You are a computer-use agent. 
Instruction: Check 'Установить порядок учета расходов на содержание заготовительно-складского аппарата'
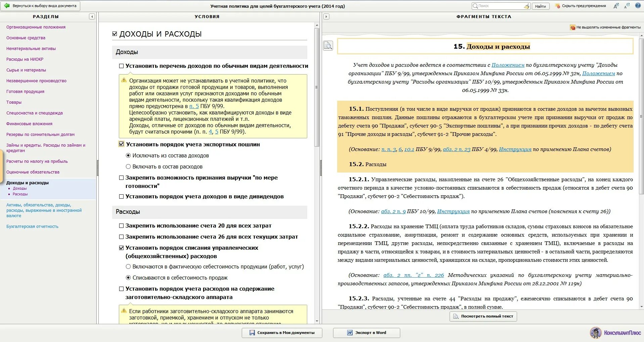[x=121, y=289]
